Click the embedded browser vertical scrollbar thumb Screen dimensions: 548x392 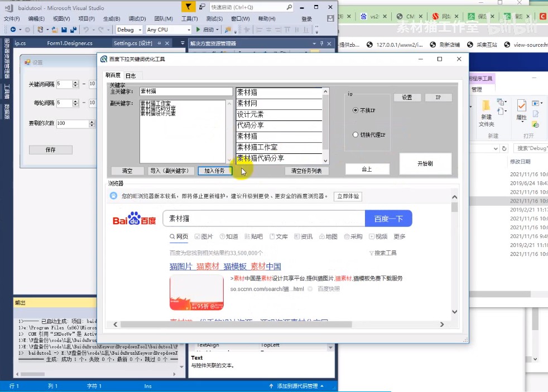tap(454, 207)
